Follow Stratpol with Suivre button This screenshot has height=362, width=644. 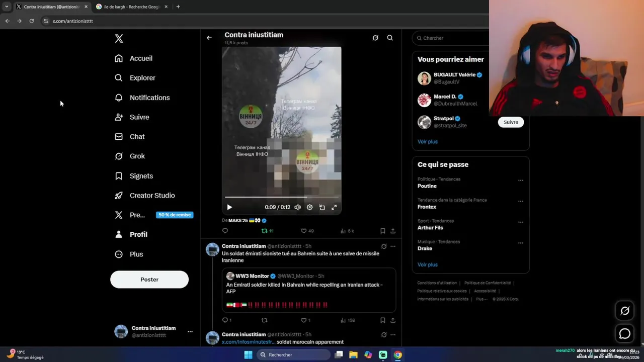[511, 122]
